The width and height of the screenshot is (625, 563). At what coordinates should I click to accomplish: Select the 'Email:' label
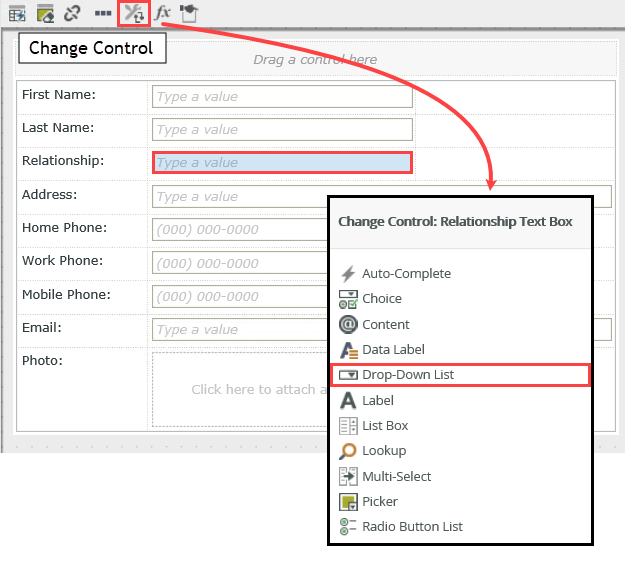coord(42,327)
